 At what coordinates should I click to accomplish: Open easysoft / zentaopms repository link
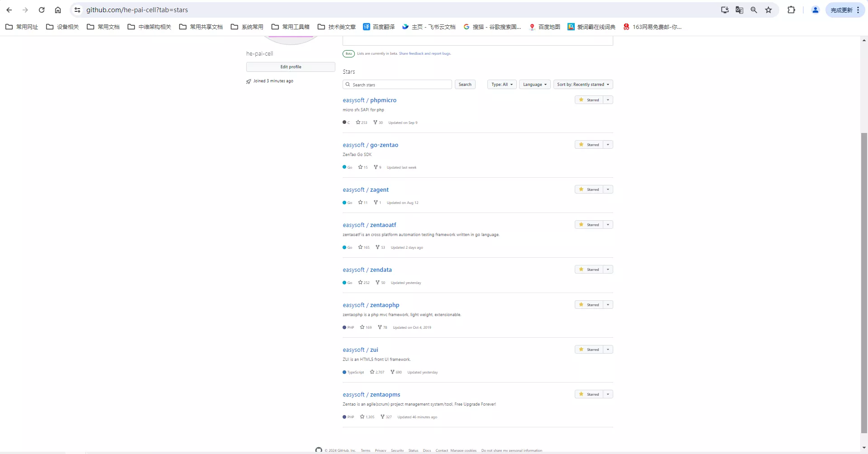pos(371,395)
